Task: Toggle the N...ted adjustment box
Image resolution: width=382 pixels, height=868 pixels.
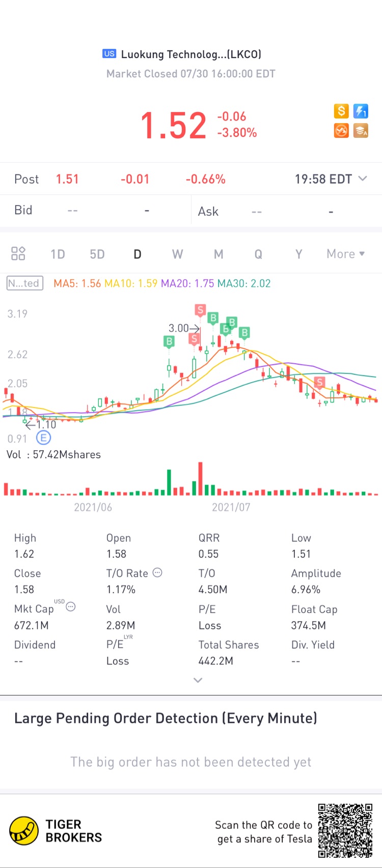Action: point(24,283)
